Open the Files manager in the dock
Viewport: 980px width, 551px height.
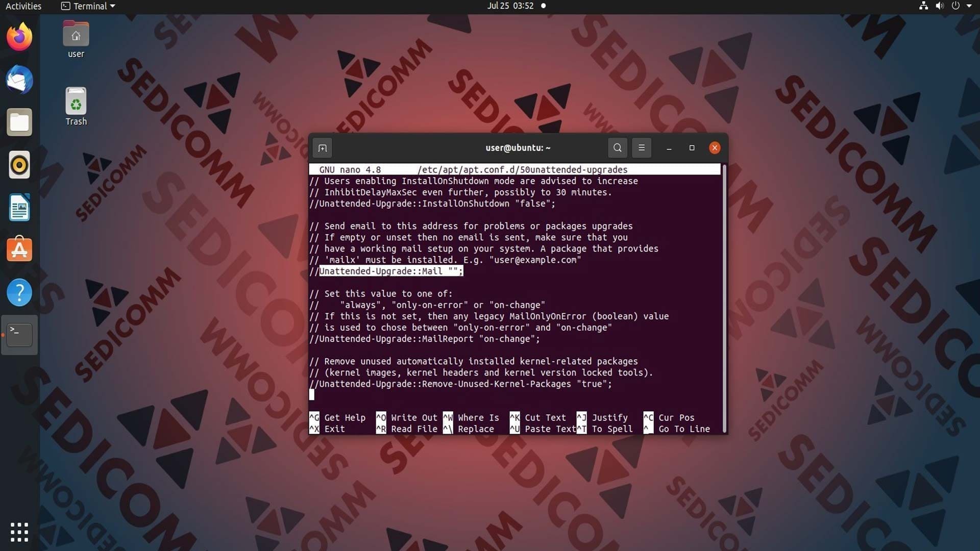tap(19, 122)
